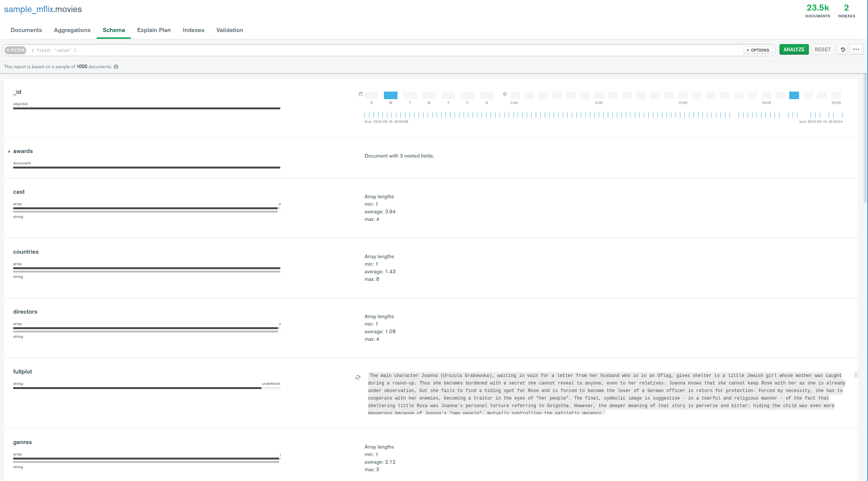Click the clock icon in _id chart
Image resolution: width=868 pixels, height=481 pixels.
pyautogui.click(x=505, y=94)
